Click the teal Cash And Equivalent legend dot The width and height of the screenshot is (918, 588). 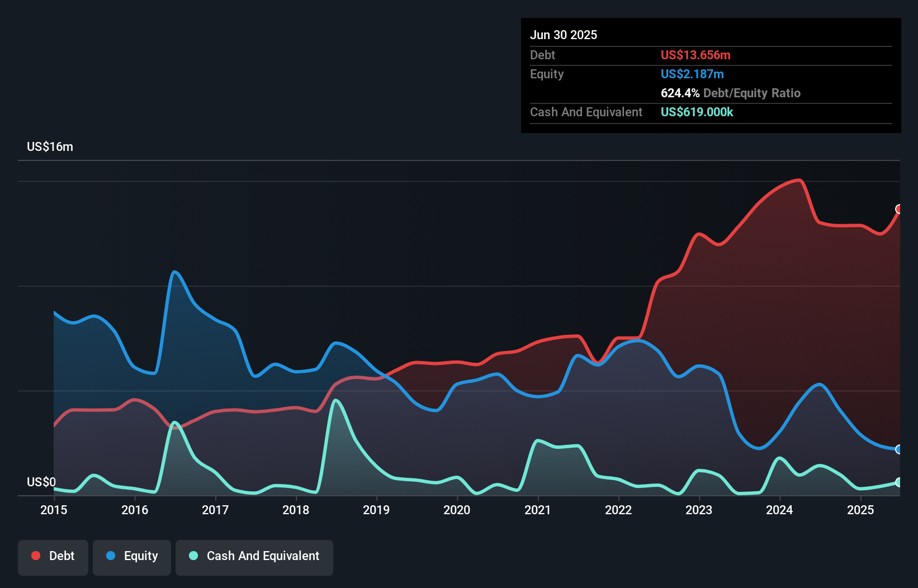click(192, 556)
